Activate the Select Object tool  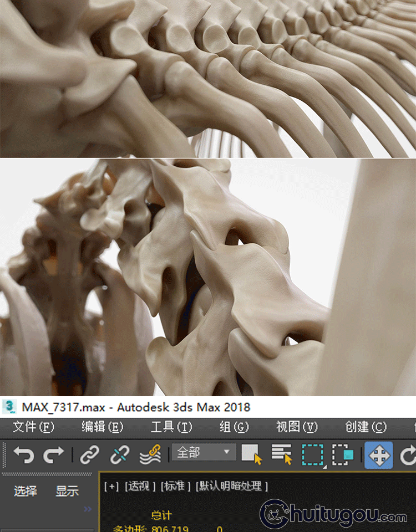click(x=252, y=455)
